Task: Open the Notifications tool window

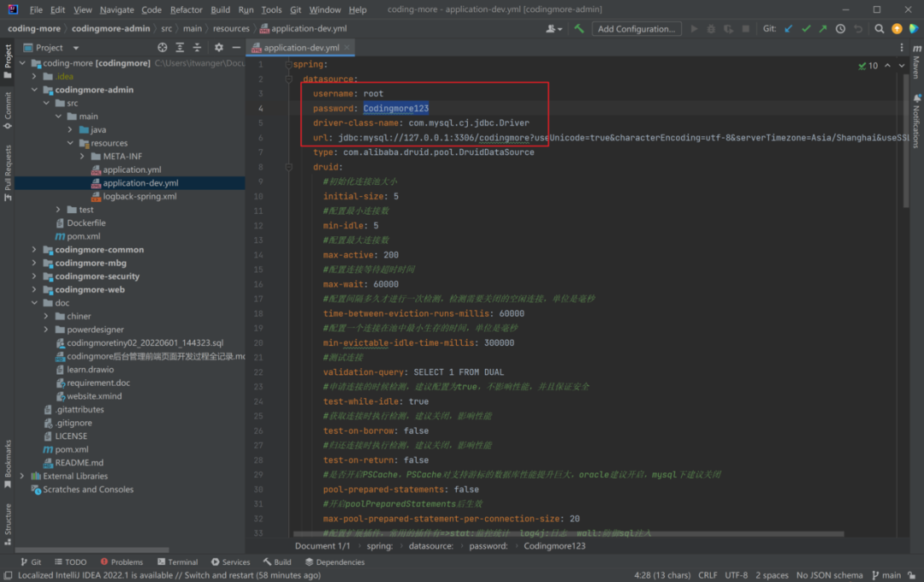Action: (916, 121)
